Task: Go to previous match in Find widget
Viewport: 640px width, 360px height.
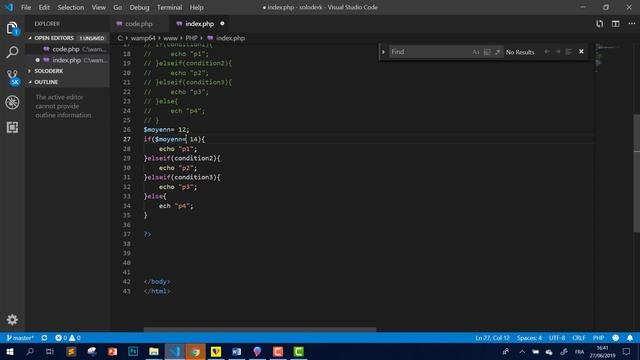Action: click(x=547, y=52)
